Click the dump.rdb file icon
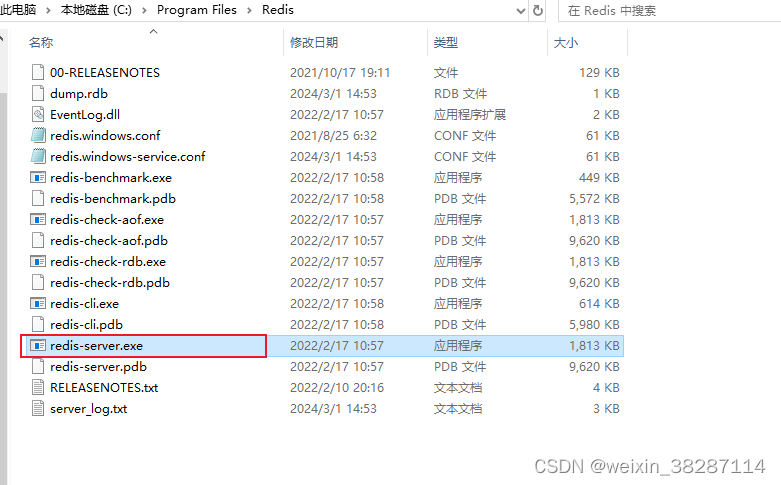781x485 pixels. [x=38, y=94]
